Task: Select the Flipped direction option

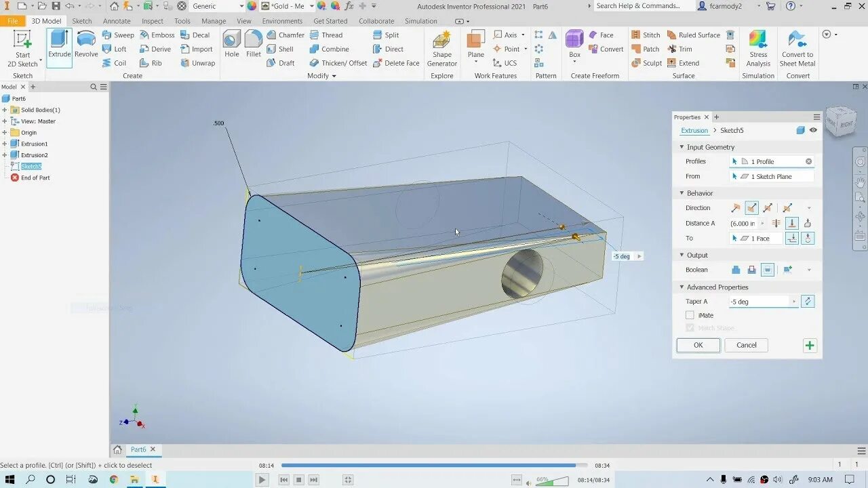Action: click(751, 208)
